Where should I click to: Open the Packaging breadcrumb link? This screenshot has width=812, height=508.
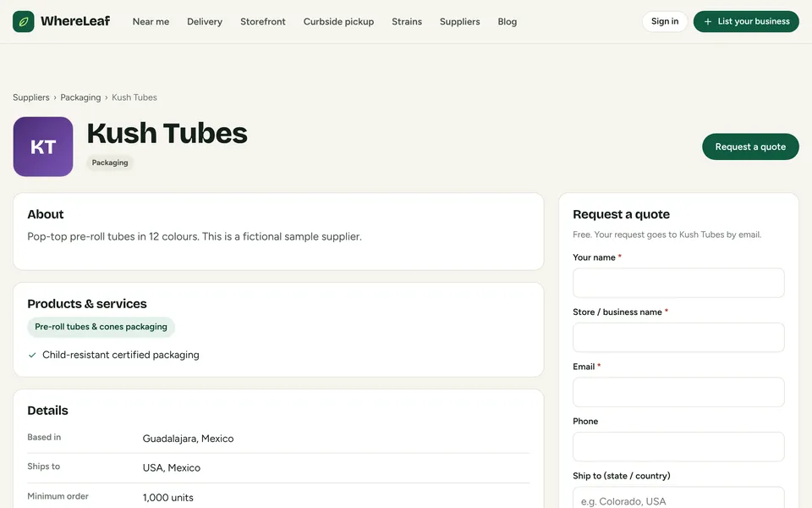pyautogui.click(x=80, y=97)
